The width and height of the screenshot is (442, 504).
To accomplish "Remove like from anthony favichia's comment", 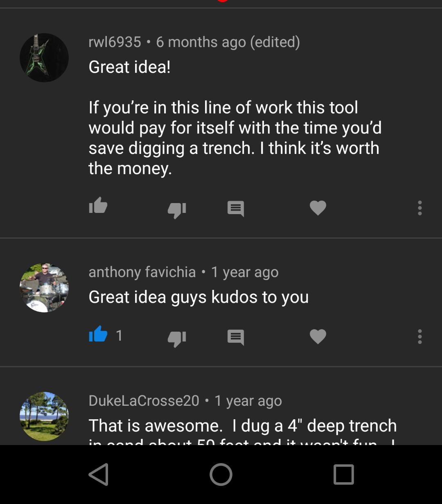I will (98, 334).
